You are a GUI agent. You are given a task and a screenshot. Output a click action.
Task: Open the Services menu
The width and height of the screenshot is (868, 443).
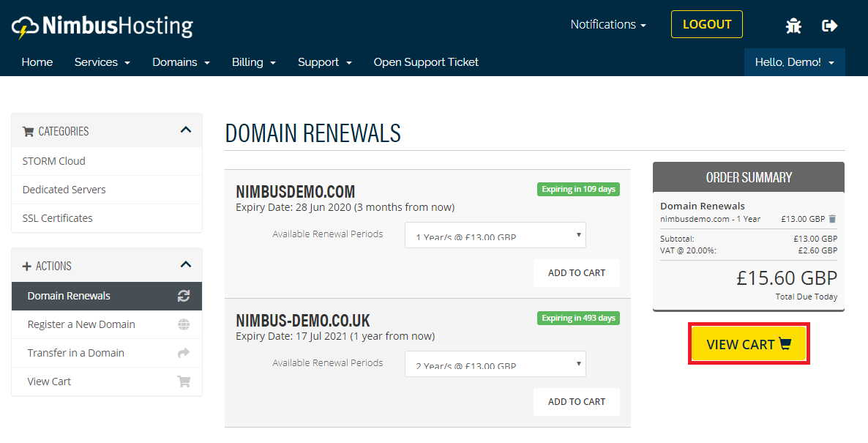point(102,62)
